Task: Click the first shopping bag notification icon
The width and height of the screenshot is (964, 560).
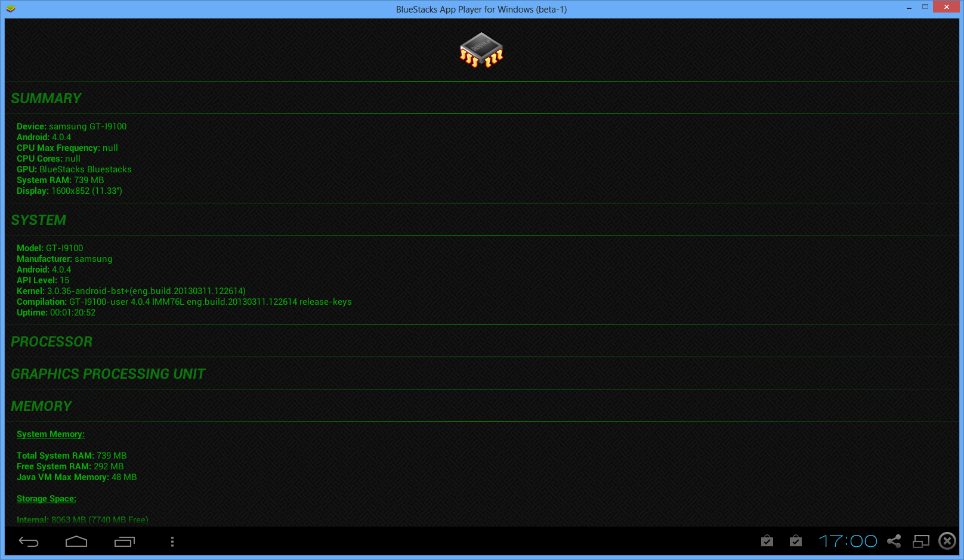Action: pyautogui.click(x=767, y=541)
